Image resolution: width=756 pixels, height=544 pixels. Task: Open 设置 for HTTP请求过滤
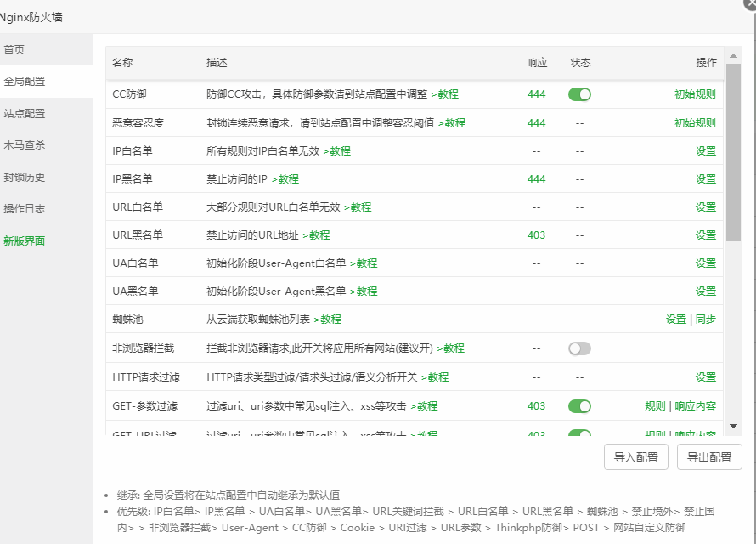706,377
